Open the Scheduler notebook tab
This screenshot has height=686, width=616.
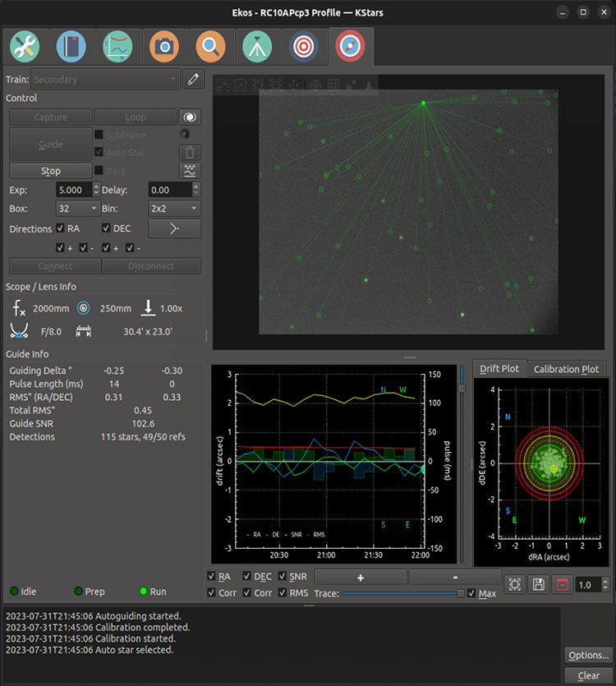tap(71, 47)
